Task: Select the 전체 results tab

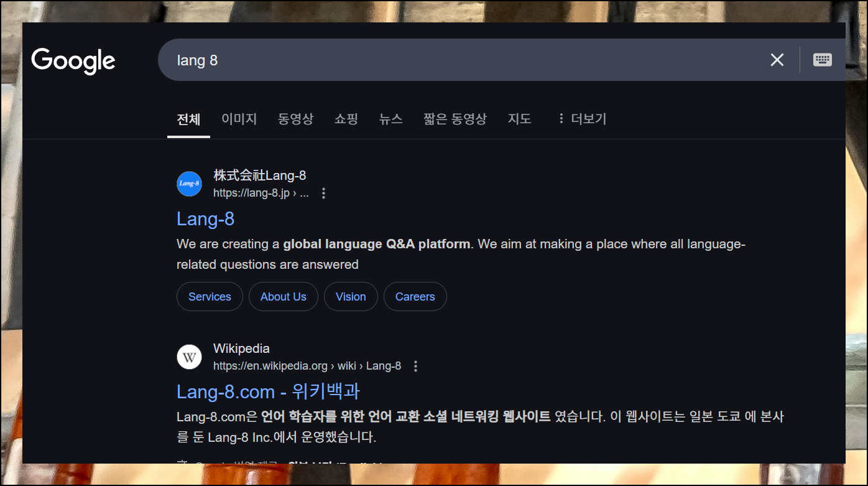Action: click(188, 119)
